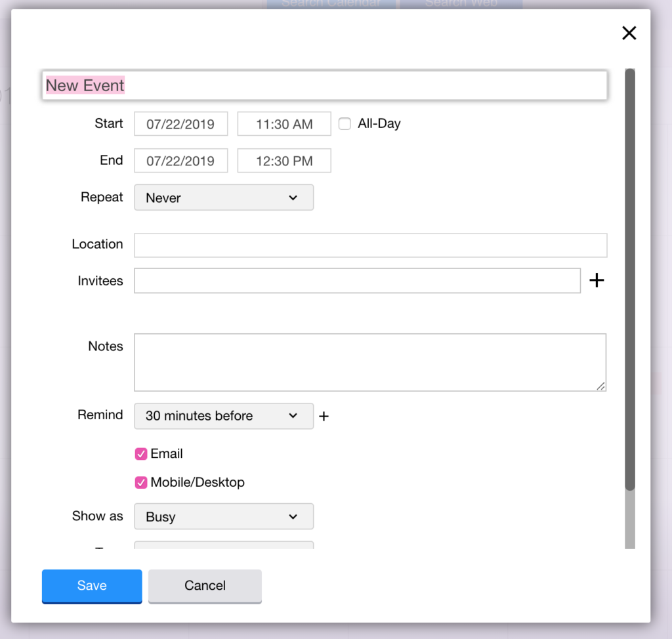Focus the Location input field
This screenshot has width=672, height=639.
tap(371, 245)
